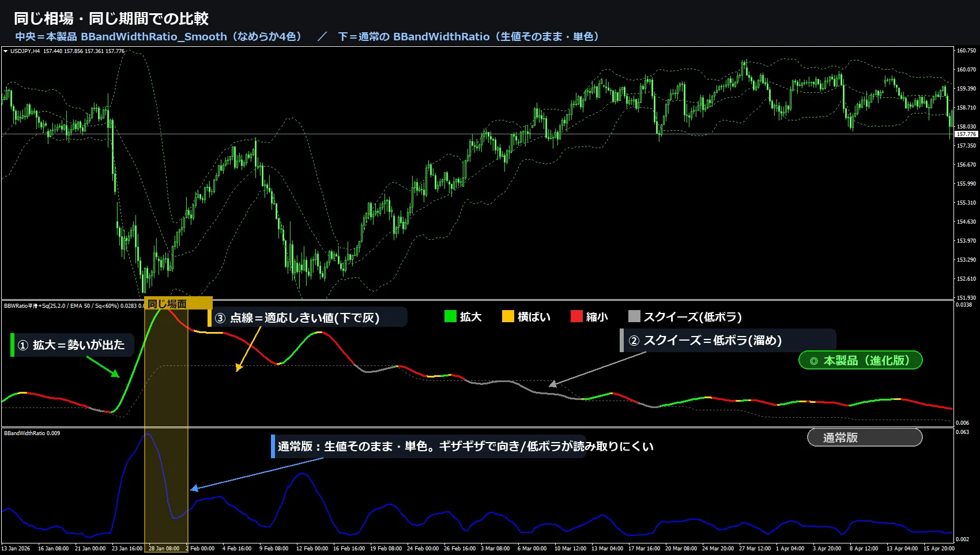This screenshot has width=980, height=555.
Task: Click the 152.610 price axis label
Action: pyautogui.click(x=967, y=279)
